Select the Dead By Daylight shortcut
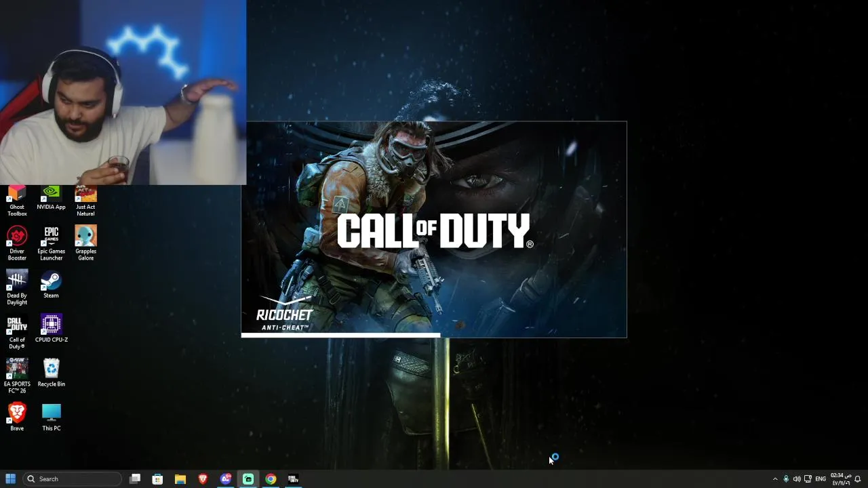868x488 pixels. [x=17, y=288]
